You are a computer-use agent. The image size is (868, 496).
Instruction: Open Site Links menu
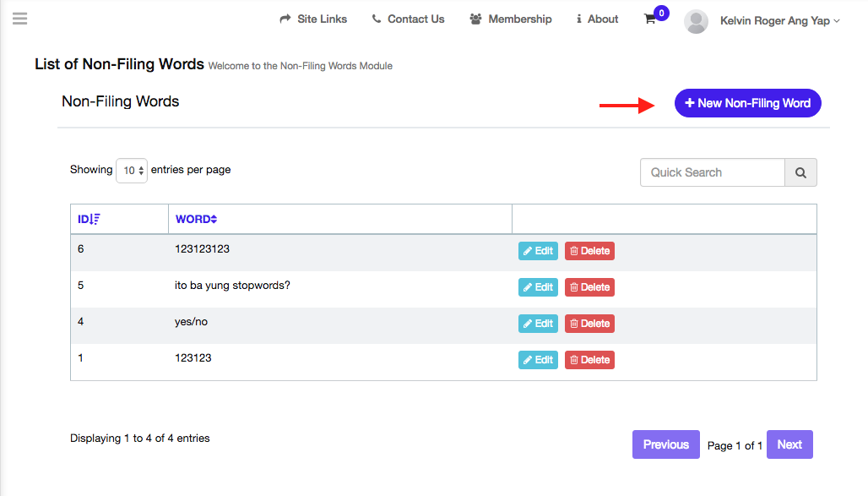tap(313, 19)
